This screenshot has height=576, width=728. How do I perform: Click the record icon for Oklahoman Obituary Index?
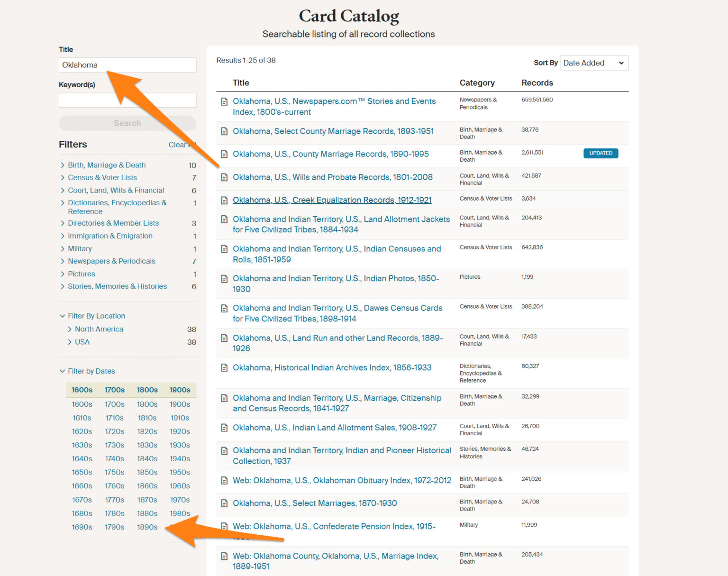(x=224, y=480)
